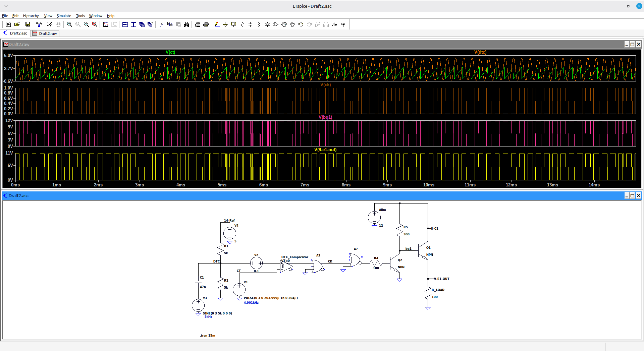Open the Hierarchy menu
Screen dimensions: 644x351
[31, 16]
